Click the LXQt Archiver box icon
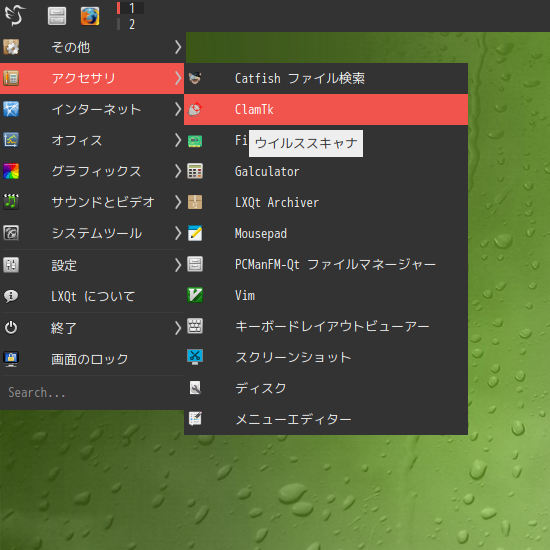The image size is (550, 550). pos(195,202)
